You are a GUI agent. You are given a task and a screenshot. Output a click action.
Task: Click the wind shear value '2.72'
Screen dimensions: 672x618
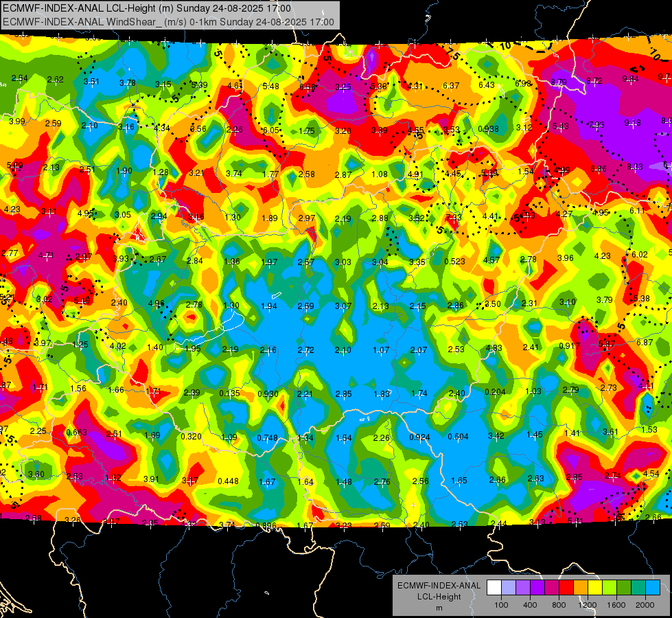tap(305, 350)
